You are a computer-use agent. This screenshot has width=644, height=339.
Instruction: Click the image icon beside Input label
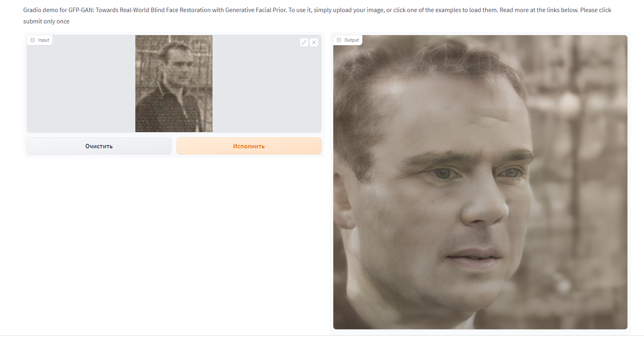(x=33, y=40)
